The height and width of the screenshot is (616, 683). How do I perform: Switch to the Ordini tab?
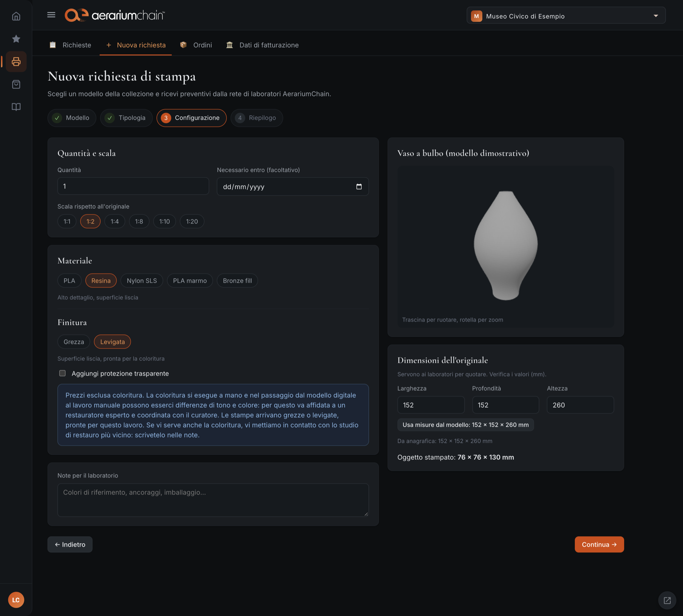(196, 45)
